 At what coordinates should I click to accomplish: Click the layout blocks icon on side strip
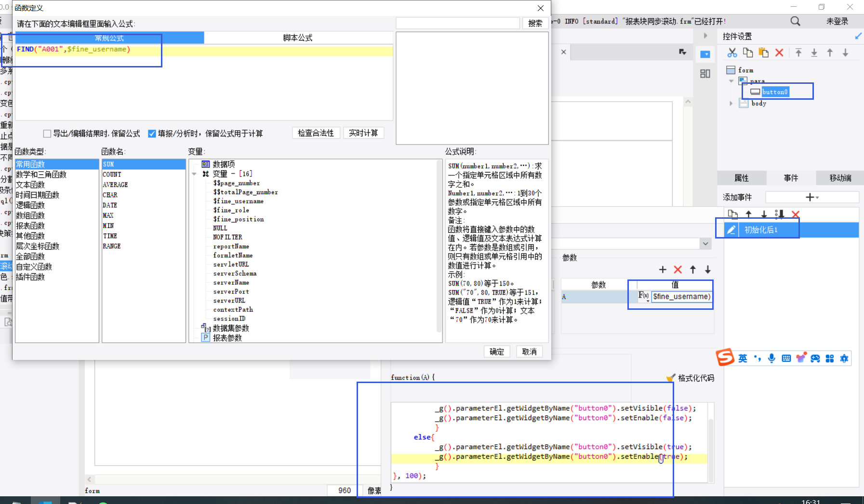705,73
